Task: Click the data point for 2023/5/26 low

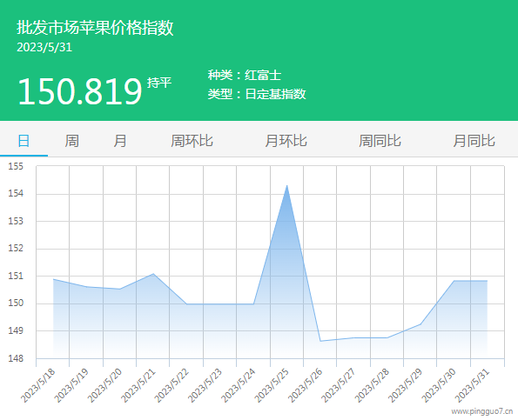Action: (x=320, y=341)
